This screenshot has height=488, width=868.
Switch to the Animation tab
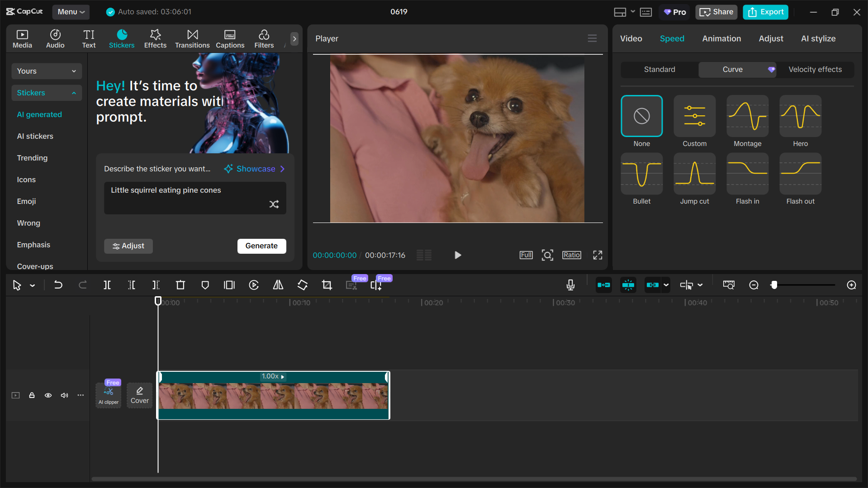point(721,38)
